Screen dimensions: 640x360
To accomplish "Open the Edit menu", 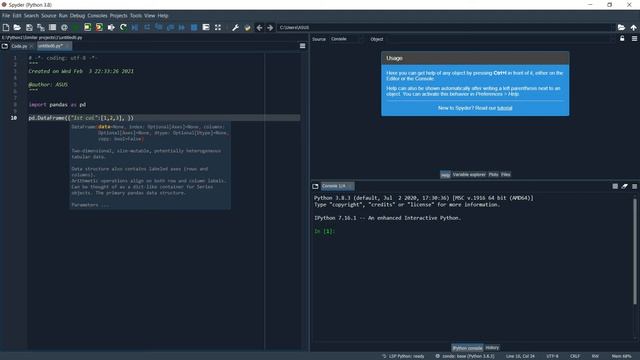I will point(17,16).
